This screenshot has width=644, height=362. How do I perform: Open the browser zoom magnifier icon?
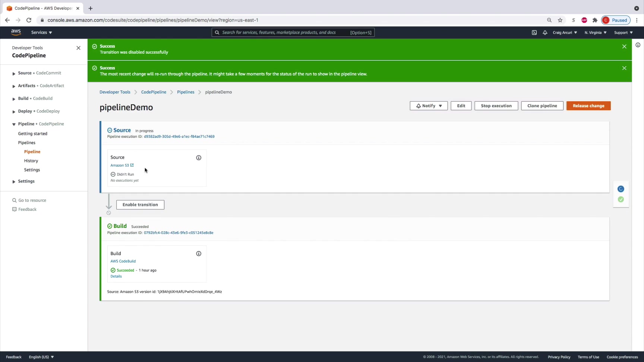549,20
